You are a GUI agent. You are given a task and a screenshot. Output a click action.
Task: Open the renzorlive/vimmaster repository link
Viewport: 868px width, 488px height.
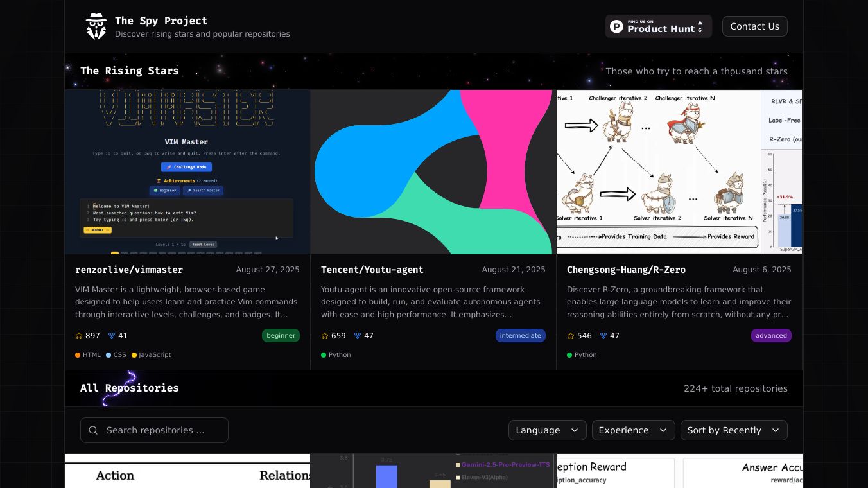pos(129,270)
